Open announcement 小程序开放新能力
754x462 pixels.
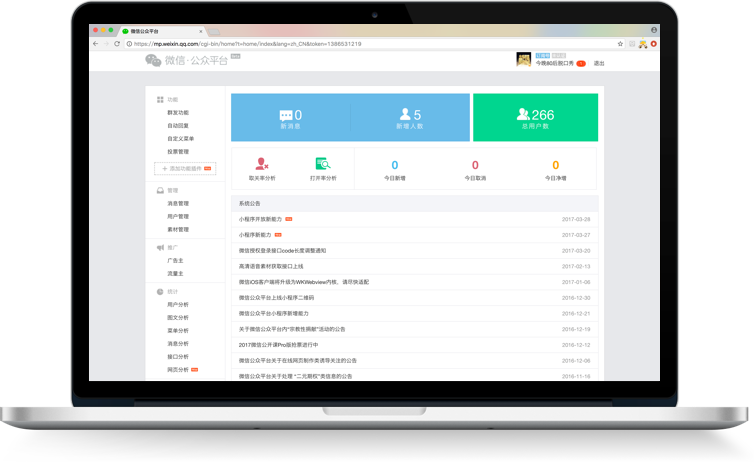point(260,219)
